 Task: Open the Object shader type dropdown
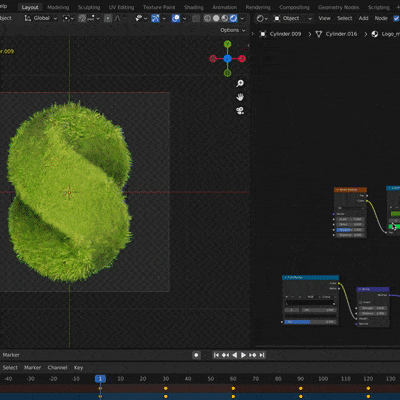pos(293,18)
